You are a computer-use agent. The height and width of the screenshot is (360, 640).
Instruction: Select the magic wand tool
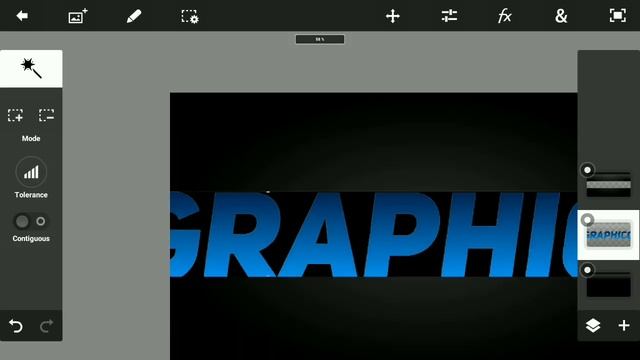31,68
